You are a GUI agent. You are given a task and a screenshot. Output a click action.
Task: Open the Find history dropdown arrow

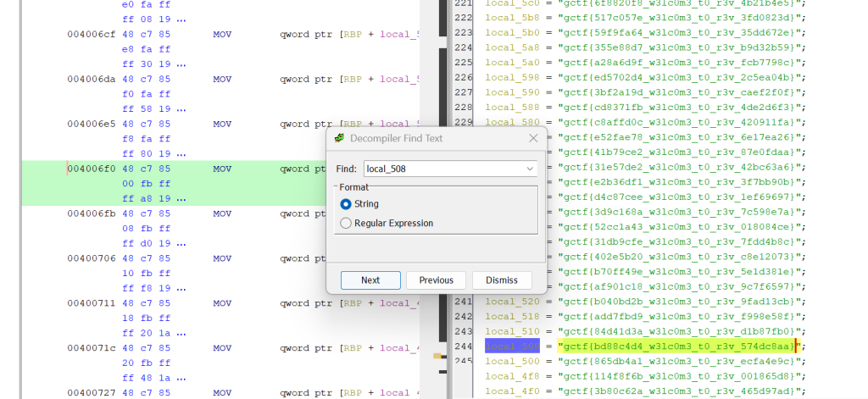click(530, 169)
